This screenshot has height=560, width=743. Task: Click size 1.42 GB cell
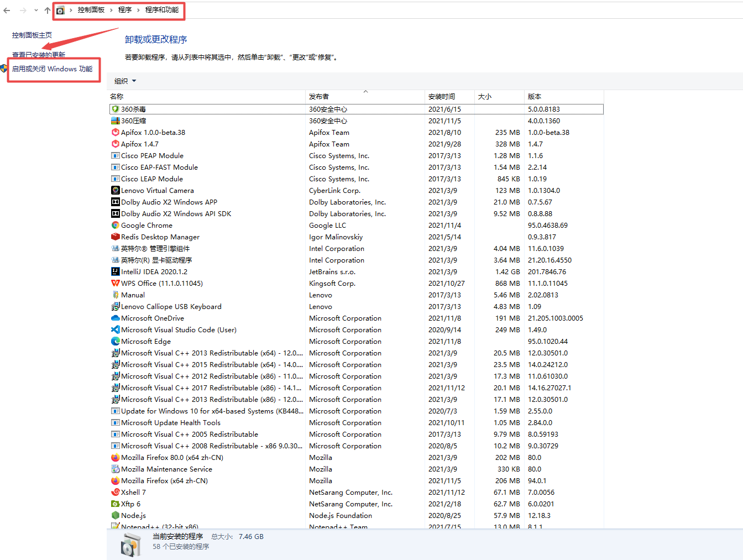(507, 271)
